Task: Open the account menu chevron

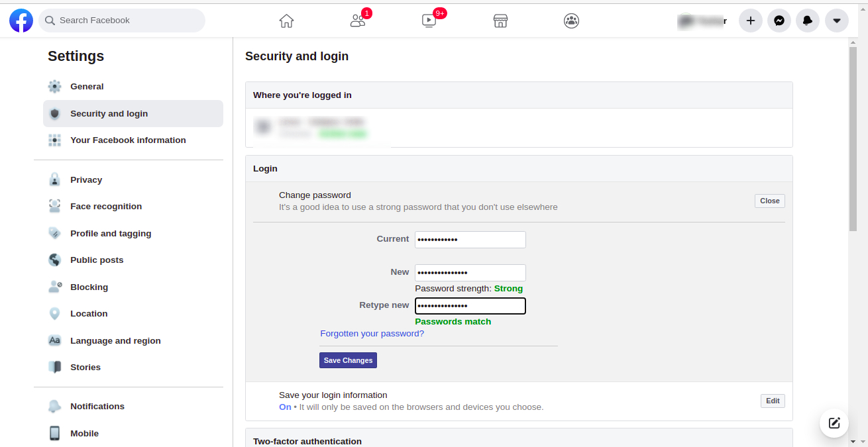Action: tap(836, 21)
